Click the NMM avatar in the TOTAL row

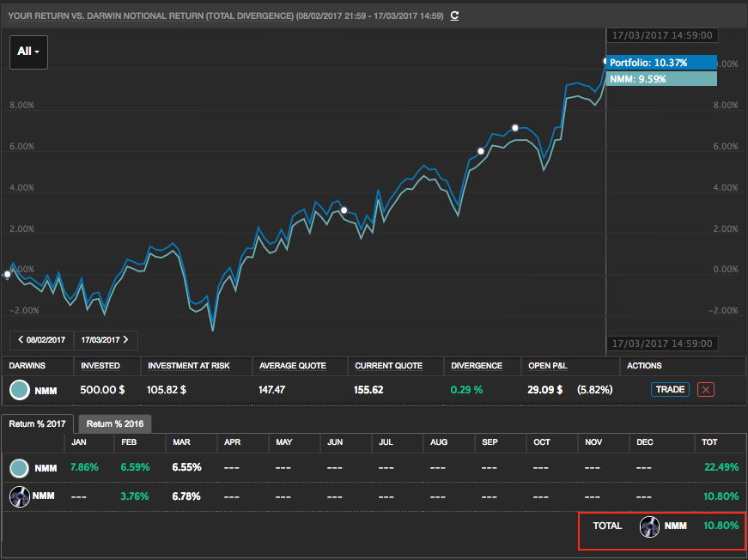click(x=649, y=526)
